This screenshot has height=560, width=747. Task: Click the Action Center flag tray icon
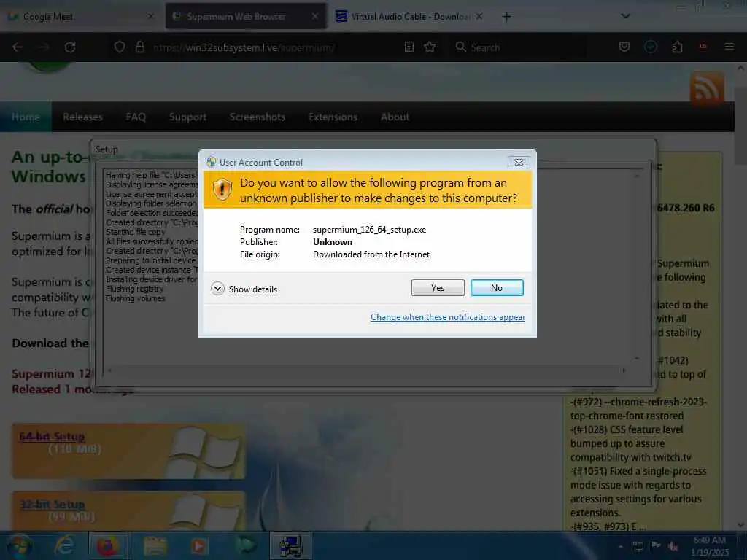[656, 545]
